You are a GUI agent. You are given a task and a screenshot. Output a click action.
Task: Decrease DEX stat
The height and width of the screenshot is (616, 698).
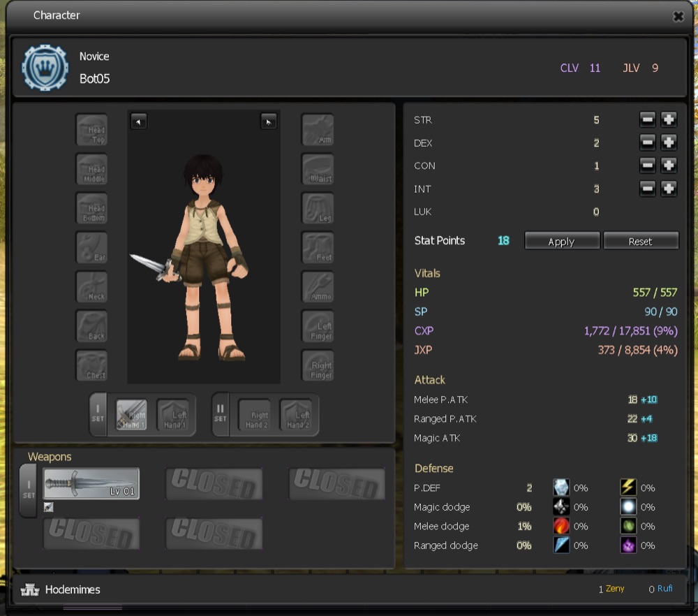(647, 142)
